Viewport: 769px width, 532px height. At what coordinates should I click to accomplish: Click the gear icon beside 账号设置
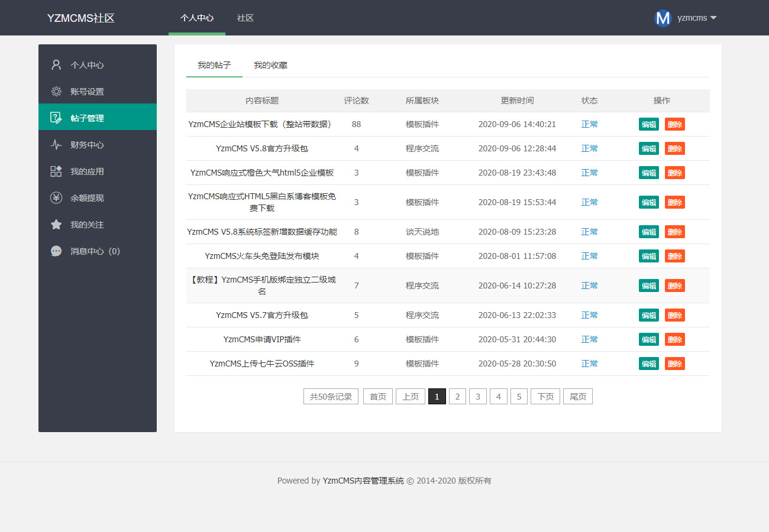(56, 92)
